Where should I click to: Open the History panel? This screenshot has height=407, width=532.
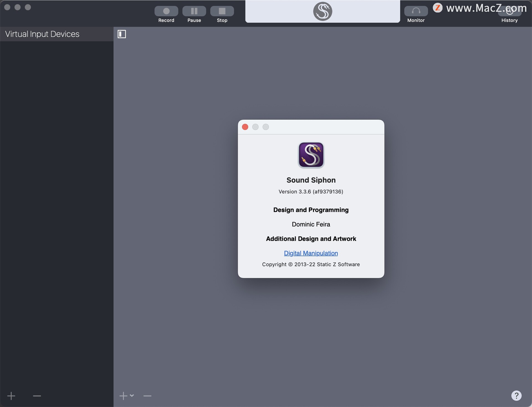click(x=510, y=11)
